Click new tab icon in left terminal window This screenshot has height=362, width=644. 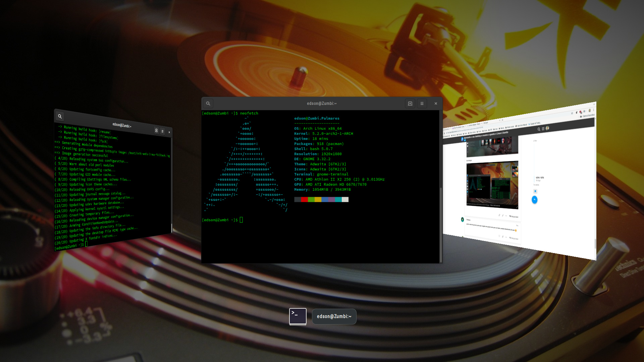(156, 130)
